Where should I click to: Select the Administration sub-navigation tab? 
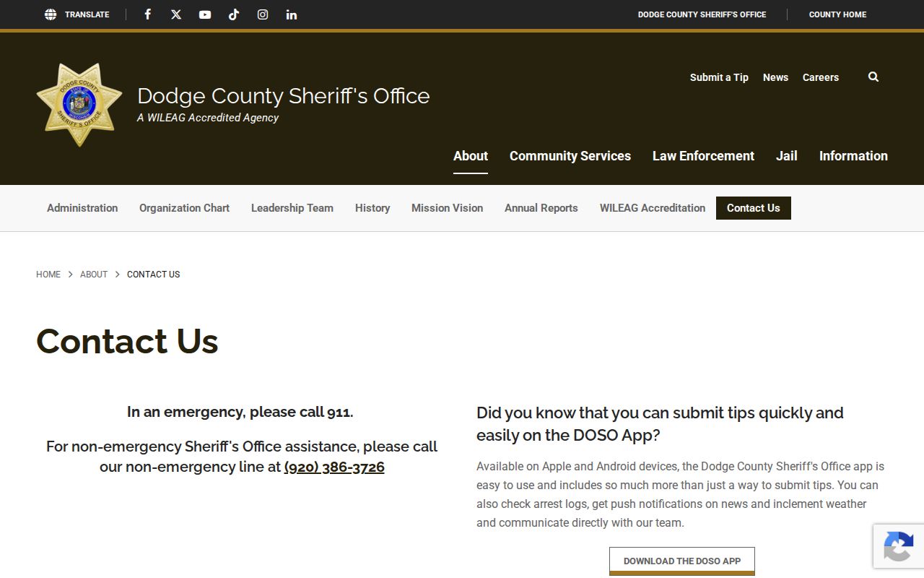pos(82,208)
